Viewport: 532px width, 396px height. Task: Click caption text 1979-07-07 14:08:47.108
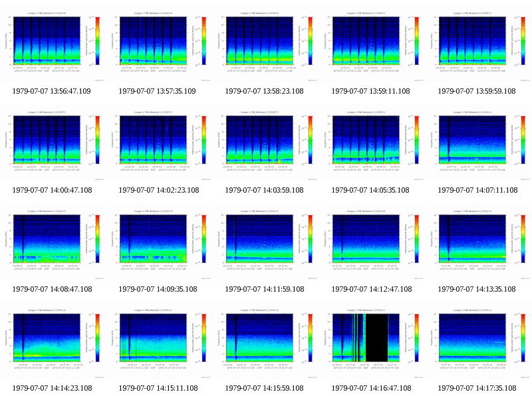[52, 289]
